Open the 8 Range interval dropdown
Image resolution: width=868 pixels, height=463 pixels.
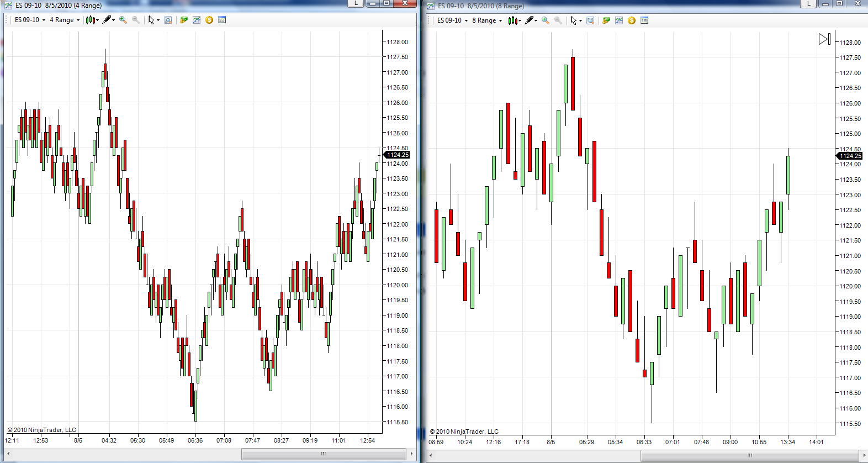click(487, 20)
